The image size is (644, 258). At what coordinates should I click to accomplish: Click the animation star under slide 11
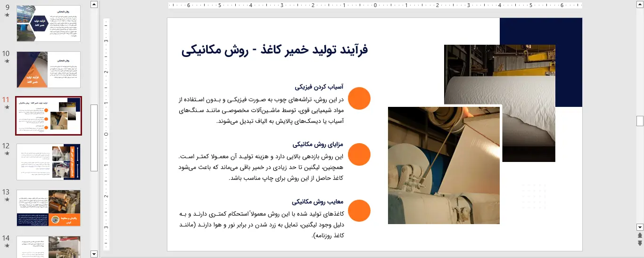click(x=7, y=107)
